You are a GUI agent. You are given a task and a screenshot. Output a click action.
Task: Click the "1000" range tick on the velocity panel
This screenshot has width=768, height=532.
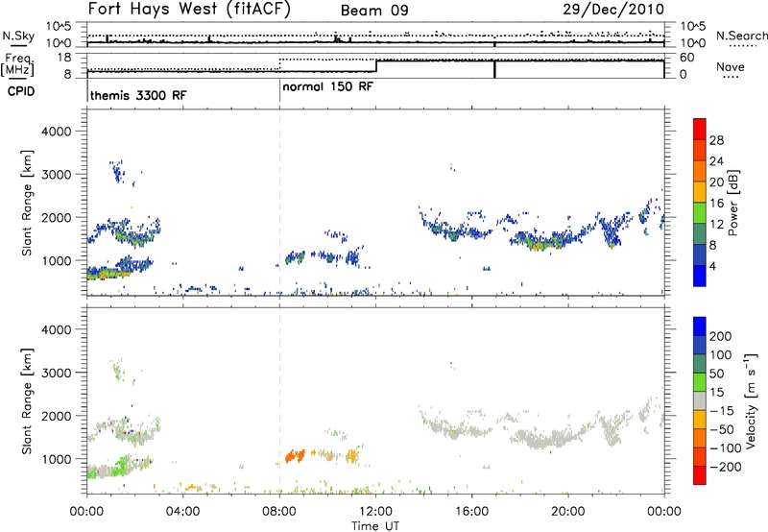click(x=57, y=459)
